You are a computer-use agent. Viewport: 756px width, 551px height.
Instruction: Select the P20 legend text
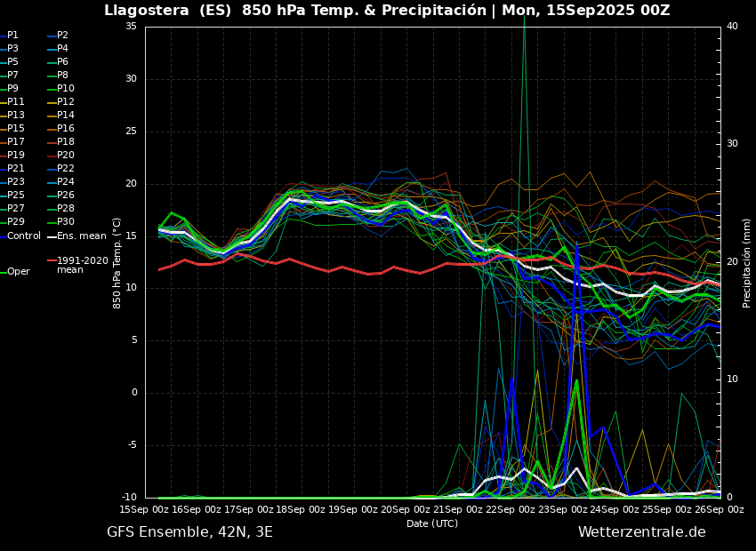pyautogui.click(x=66, y=156)
